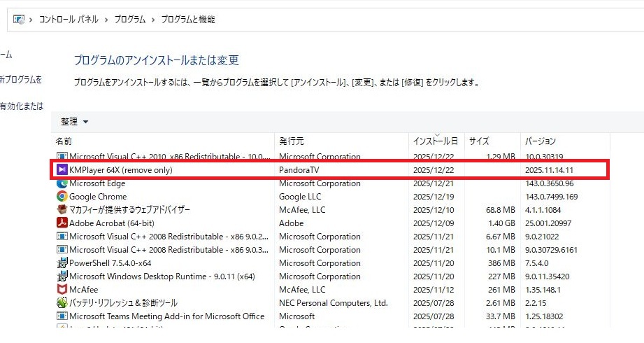Screen dimensions: 644x343
Task: Click the バッテリ・リフレッシュ＆診断ツール icon
Action: pos(62,303)
